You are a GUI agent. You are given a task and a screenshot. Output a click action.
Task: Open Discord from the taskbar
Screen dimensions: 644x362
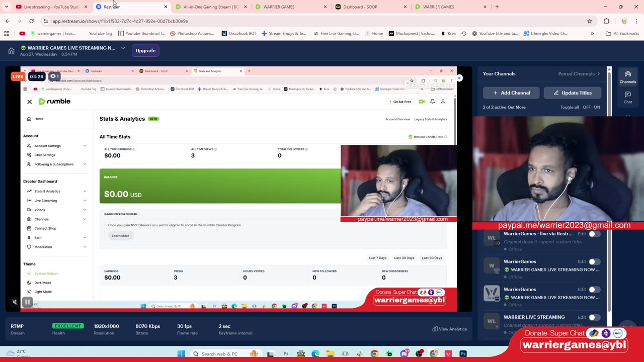[404, 353]
